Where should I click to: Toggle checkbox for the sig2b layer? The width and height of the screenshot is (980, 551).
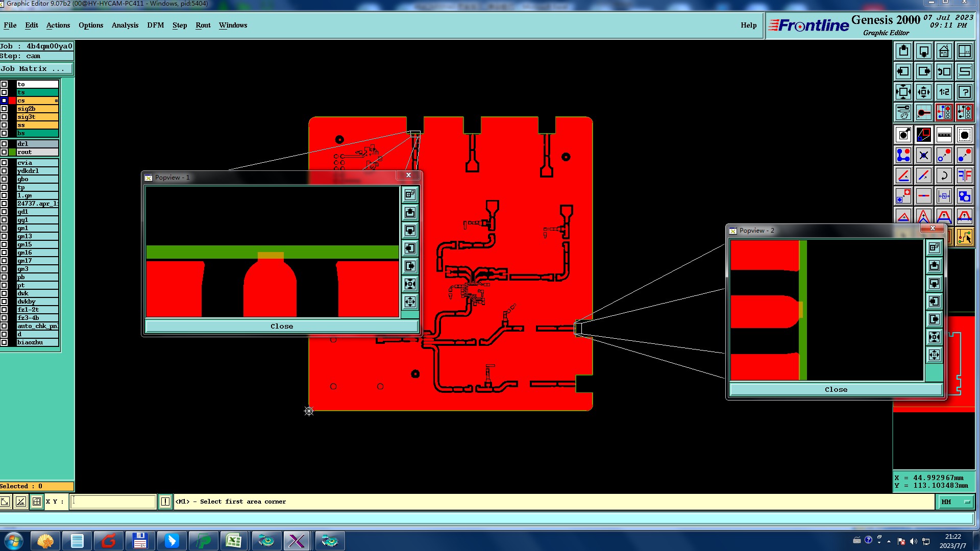4,109
